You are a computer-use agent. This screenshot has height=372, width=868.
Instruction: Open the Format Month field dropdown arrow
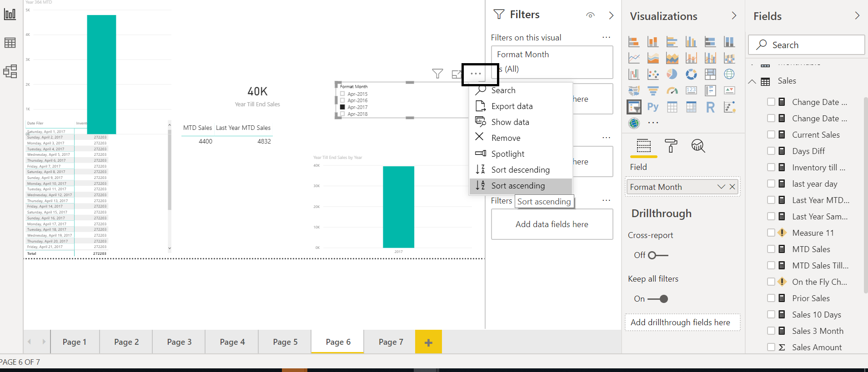click(x=721, y=187)
